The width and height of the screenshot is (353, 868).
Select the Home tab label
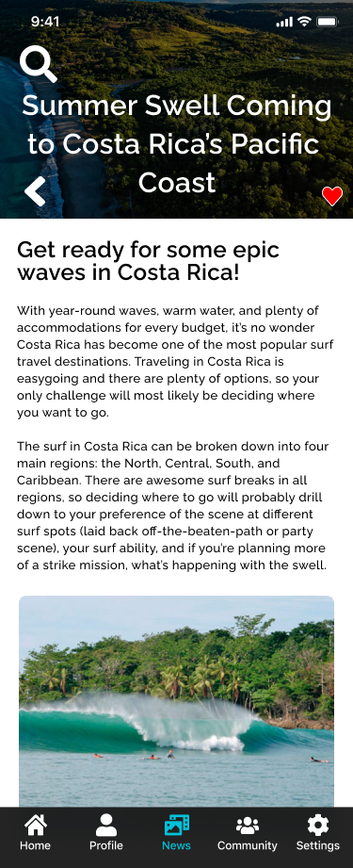click(36, 845)
